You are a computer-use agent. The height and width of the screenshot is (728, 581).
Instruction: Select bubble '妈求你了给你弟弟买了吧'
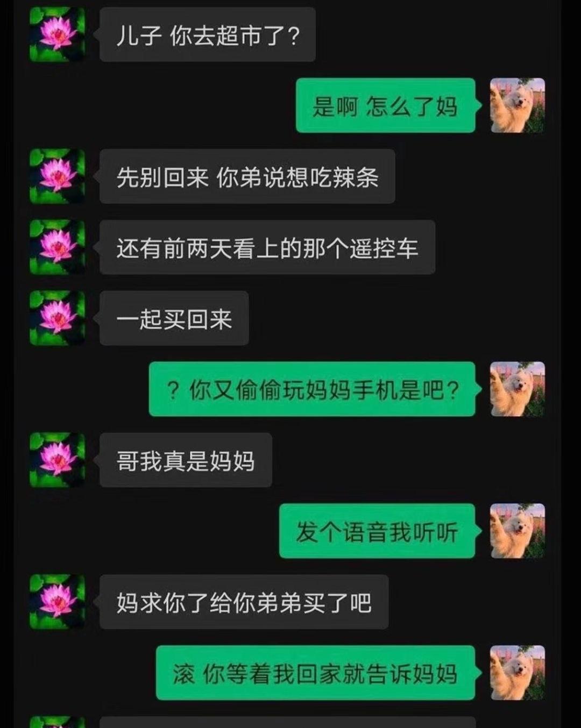click(x=244, y=602)
